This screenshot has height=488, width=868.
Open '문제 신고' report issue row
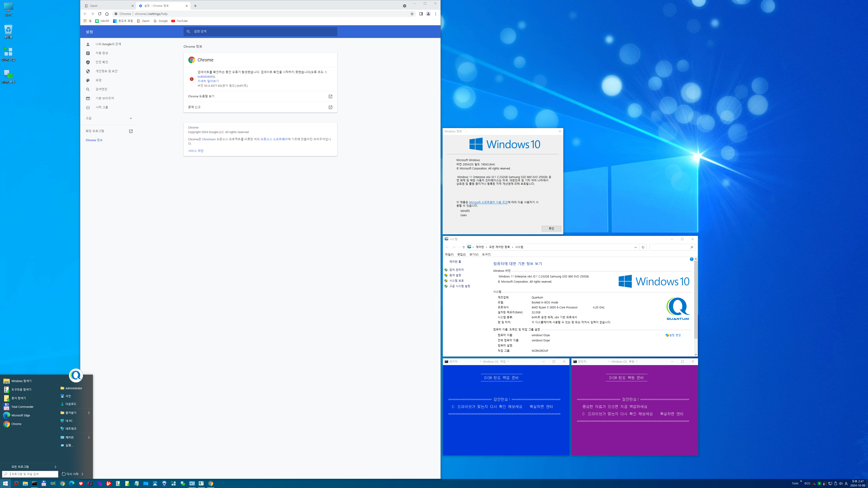(x=260, y=107)
